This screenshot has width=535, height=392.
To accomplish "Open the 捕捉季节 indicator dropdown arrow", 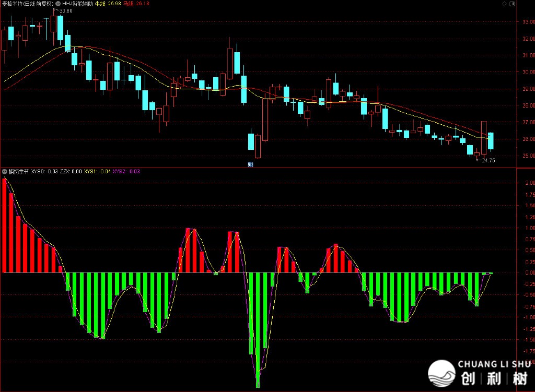I will 4,171.
